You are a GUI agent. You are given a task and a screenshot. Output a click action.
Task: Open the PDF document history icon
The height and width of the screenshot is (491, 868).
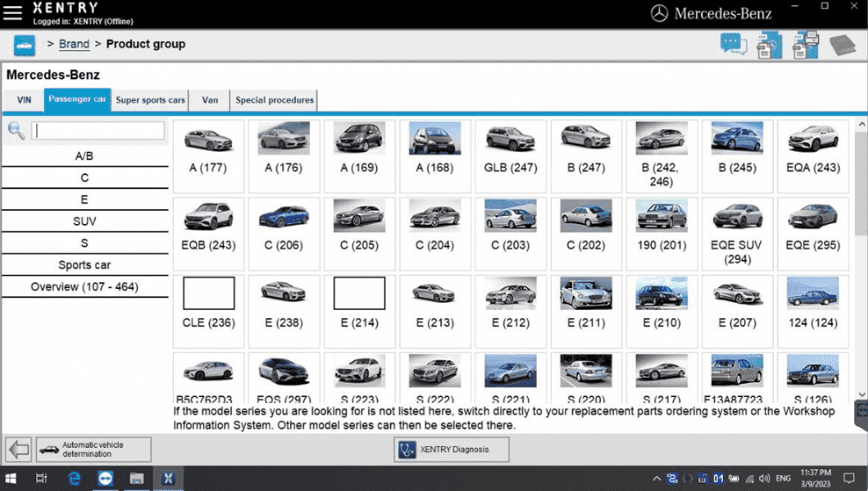[770, 46]
